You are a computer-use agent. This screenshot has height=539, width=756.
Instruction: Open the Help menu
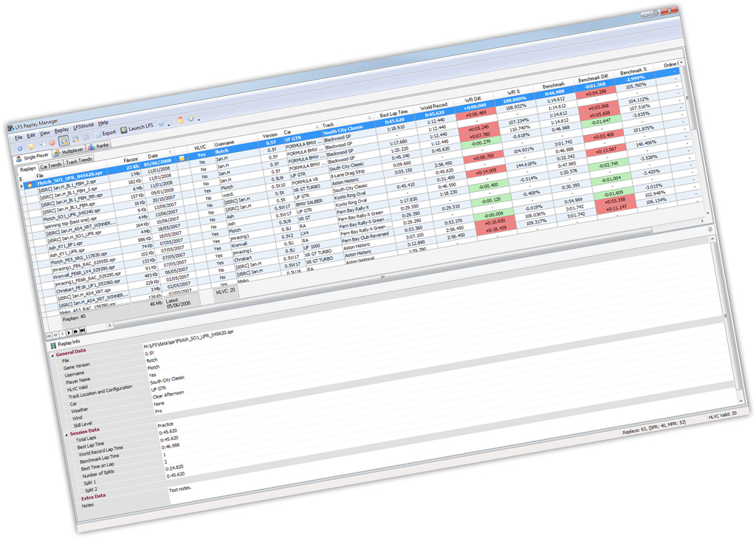point(103,123)
